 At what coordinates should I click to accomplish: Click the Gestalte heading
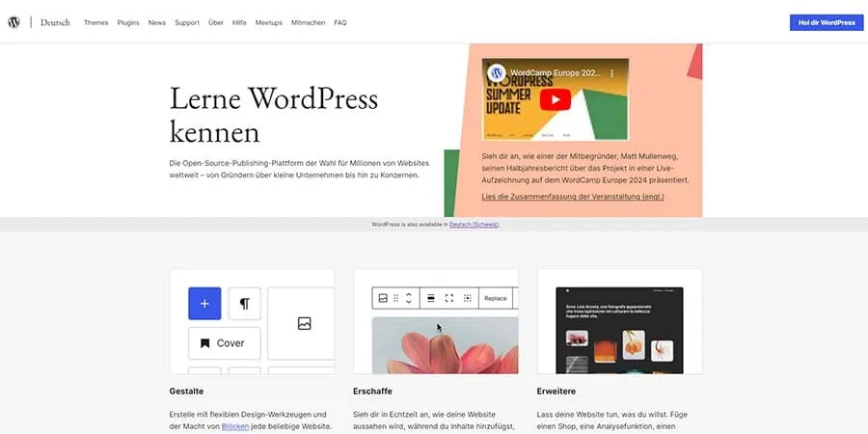click(x=186, y=391)
